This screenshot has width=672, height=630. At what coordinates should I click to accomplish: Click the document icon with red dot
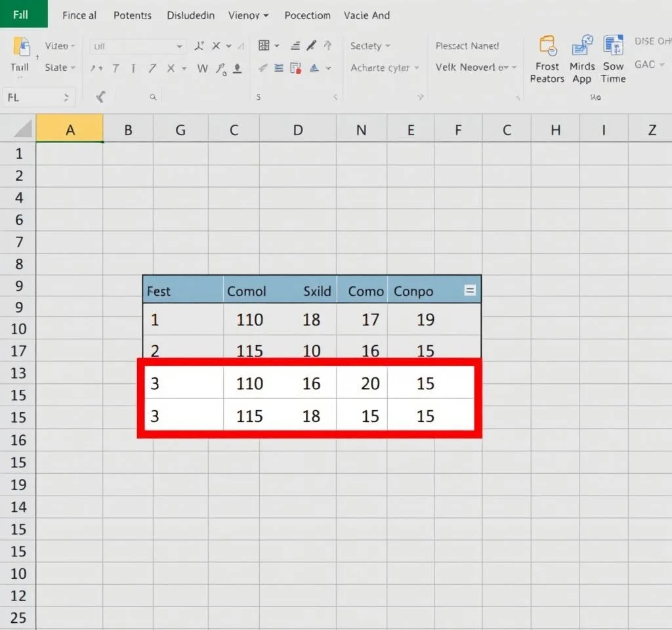(295, 68)
